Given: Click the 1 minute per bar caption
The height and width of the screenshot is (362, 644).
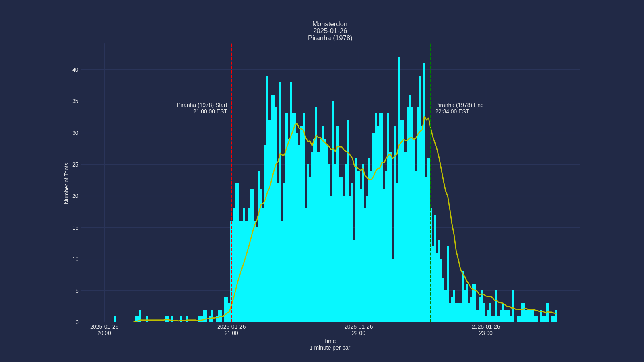Looking at the screenshot, I should click(330, 348).
